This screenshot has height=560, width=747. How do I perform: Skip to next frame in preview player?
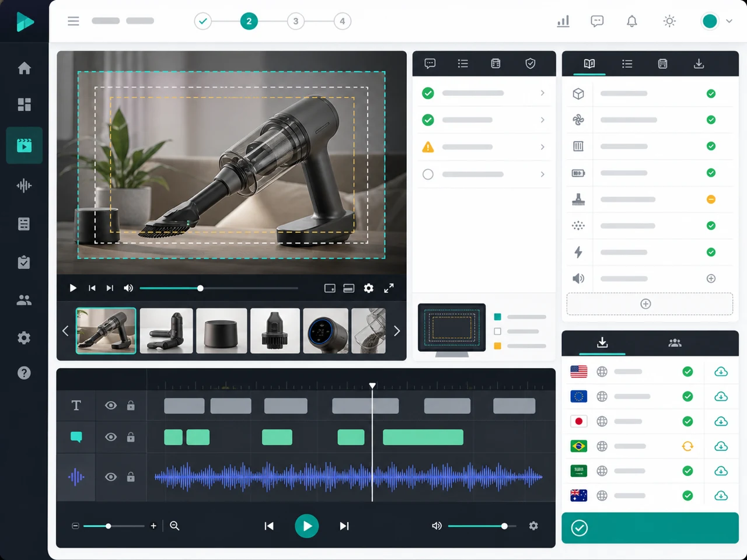coord(110,288)
